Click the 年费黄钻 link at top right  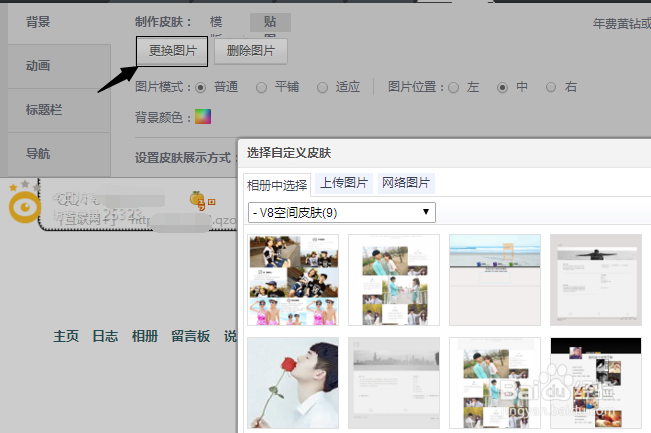(x=622, y=24)
